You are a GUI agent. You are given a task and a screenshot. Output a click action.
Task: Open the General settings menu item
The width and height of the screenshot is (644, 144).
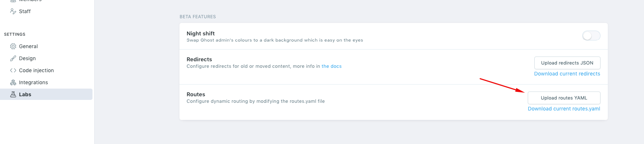click(x=29, y=46)
